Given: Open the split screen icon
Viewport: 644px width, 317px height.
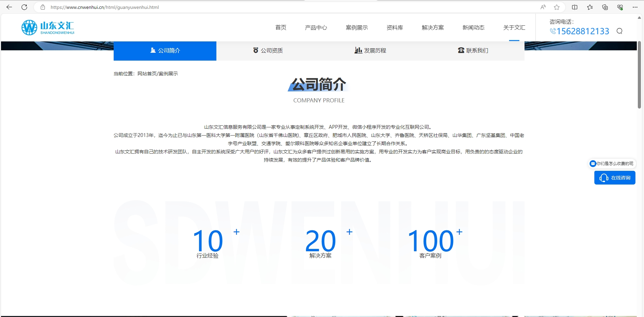Looking at the screenshot, I should pos(575,7).
